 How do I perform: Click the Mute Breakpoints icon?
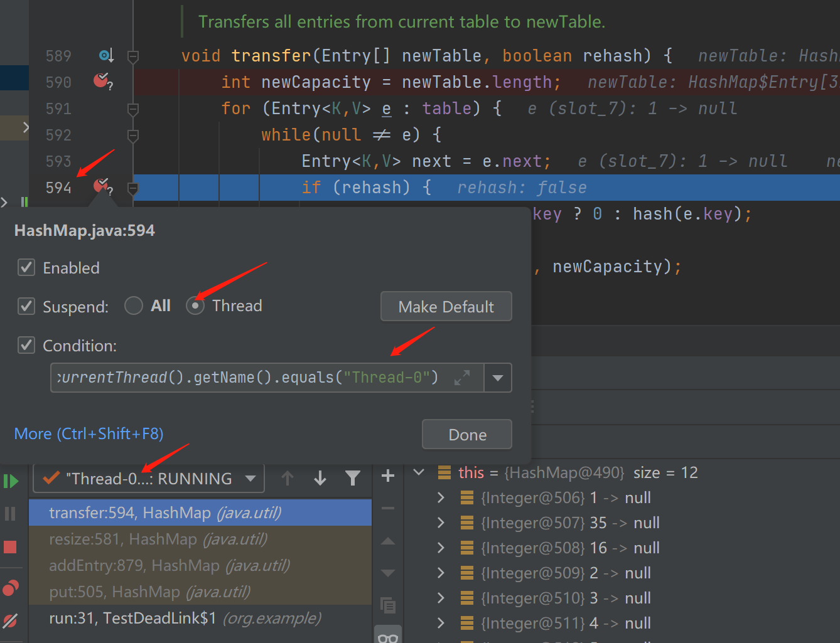[11, 620]
